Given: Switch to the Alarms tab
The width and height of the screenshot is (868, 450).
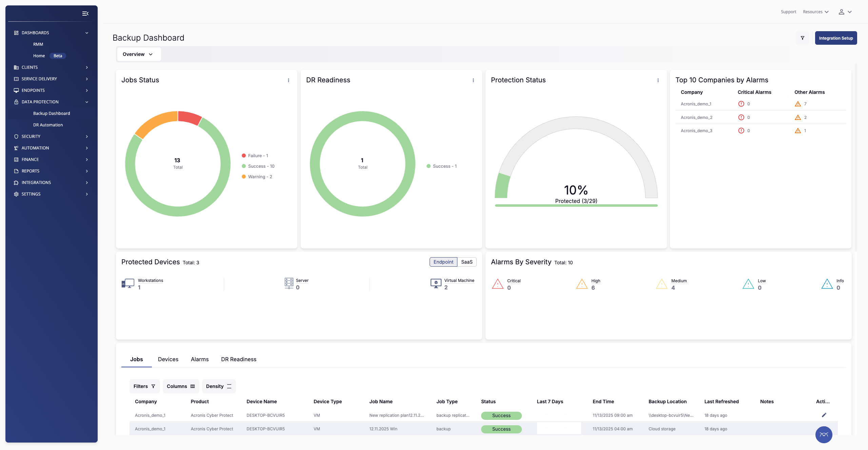Looking at the screenshot, I should tap(199, 359).
